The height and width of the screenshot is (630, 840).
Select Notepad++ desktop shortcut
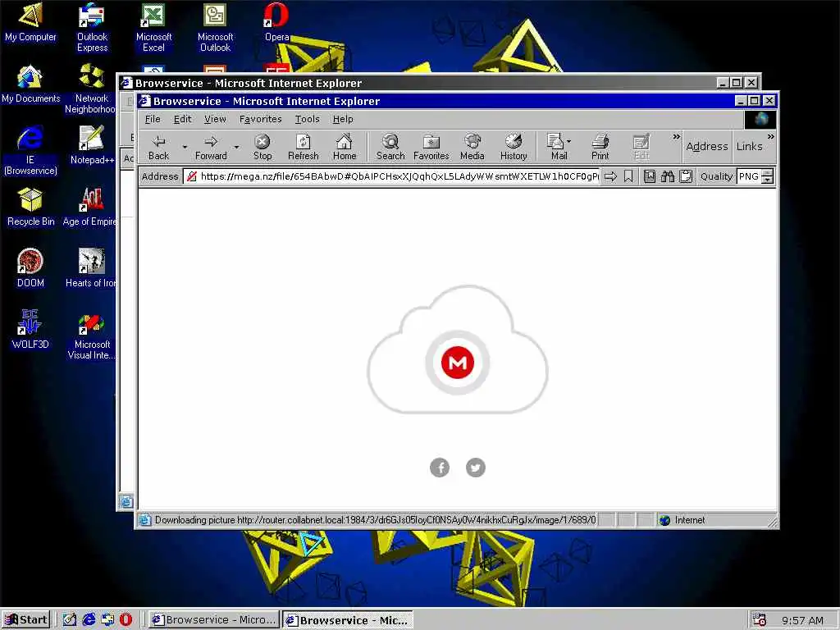92,146
